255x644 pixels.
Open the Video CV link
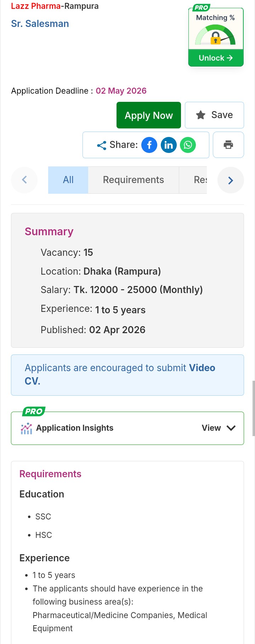point(202,368)
